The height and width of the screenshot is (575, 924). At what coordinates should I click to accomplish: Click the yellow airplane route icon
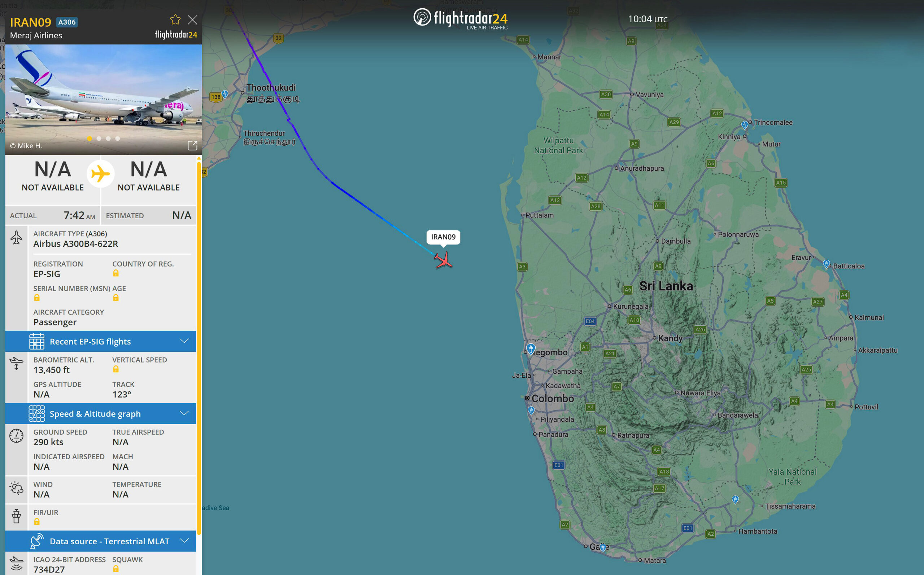(x=100, y=174)
